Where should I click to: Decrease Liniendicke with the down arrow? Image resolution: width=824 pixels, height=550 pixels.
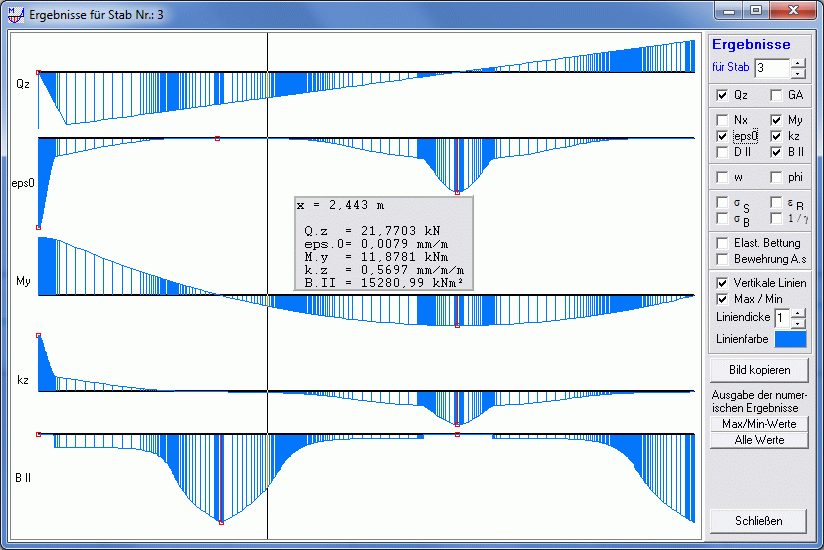tap(797, 322)
